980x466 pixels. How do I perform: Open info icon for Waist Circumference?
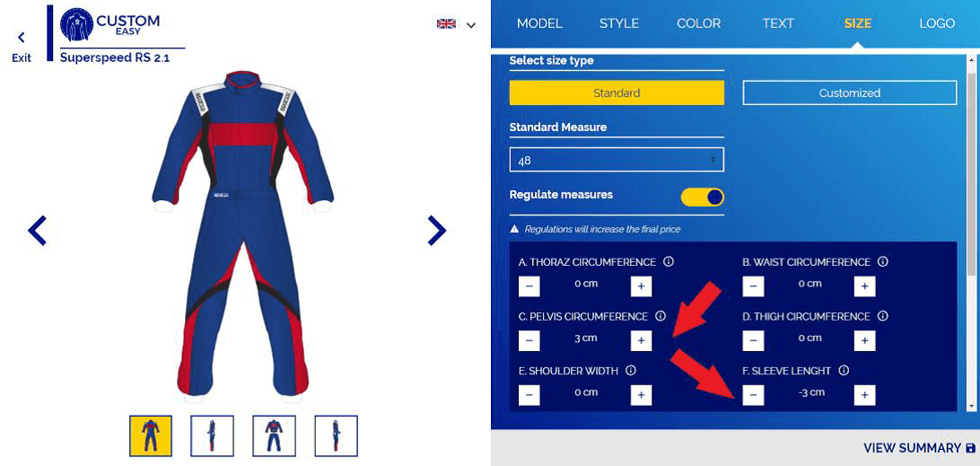coord(882,262)
